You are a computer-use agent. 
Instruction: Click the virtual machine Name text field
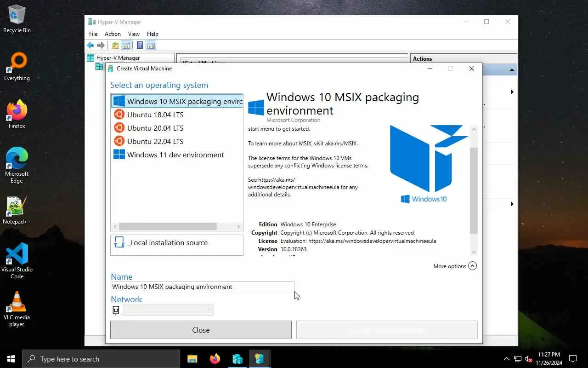202,287
